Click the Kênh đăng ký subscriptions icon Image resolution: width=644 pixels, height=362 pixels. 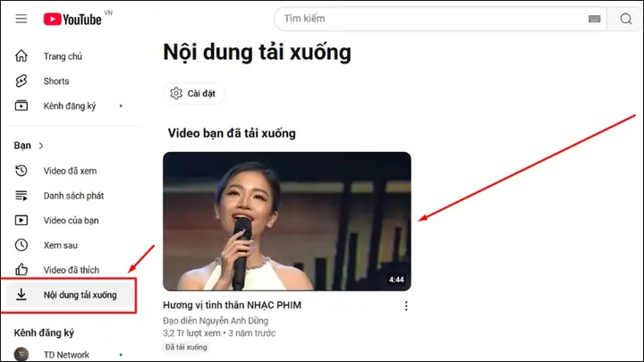click(x=21, y=105)
